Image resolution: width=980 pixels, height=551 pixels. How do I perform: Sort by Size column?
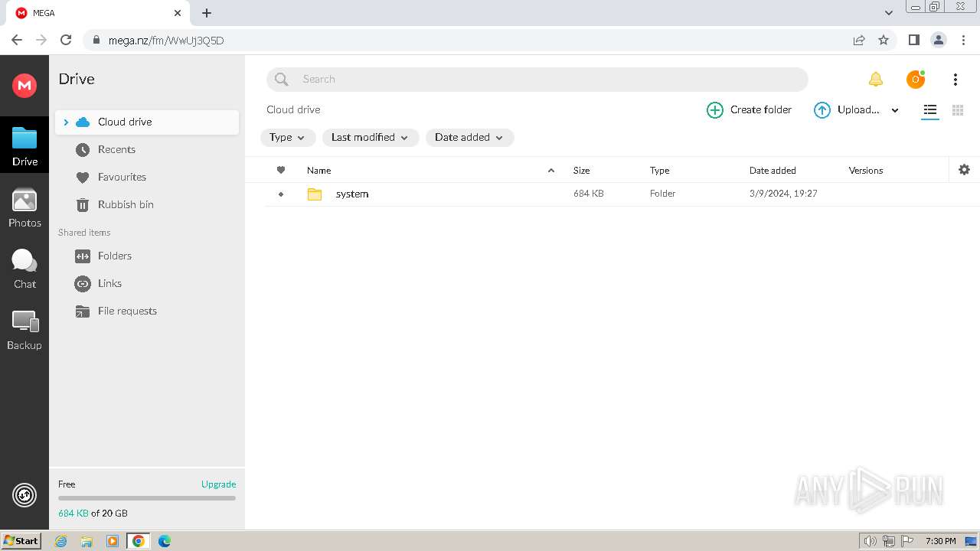tap(581, 171)
